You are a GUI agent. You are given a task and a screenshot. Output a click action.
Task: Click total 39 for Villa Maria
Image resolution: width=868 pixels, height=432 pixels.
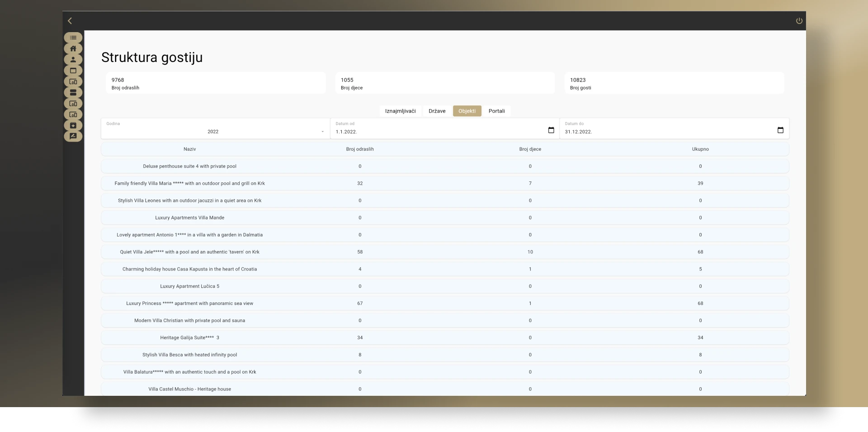(700, 184)
